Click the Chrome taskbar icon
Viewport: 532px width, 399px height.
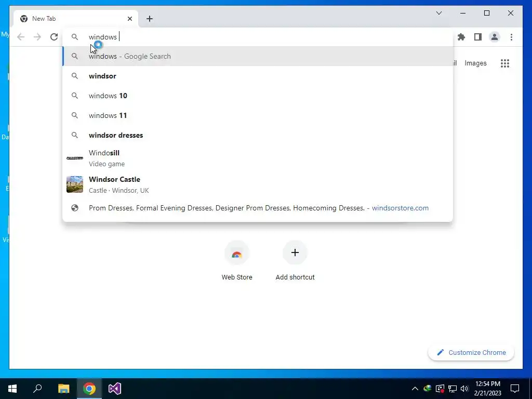(89, 389)
